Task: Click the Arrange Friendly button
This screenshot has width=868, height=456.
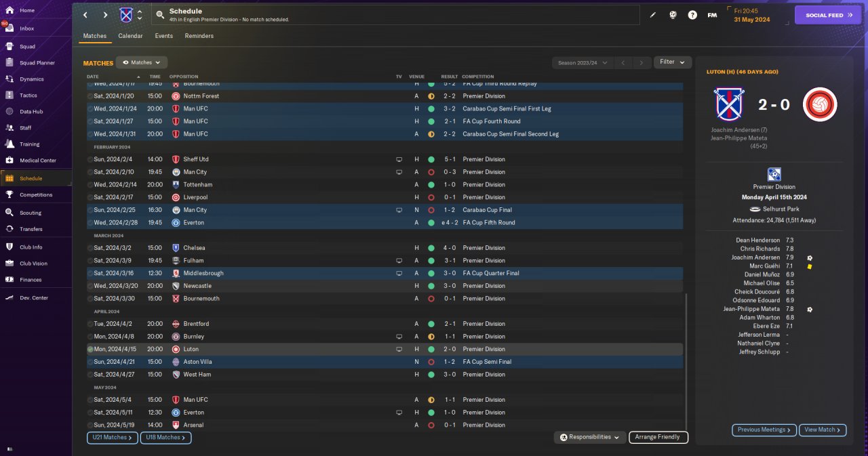Action: [x=658, y=437]
